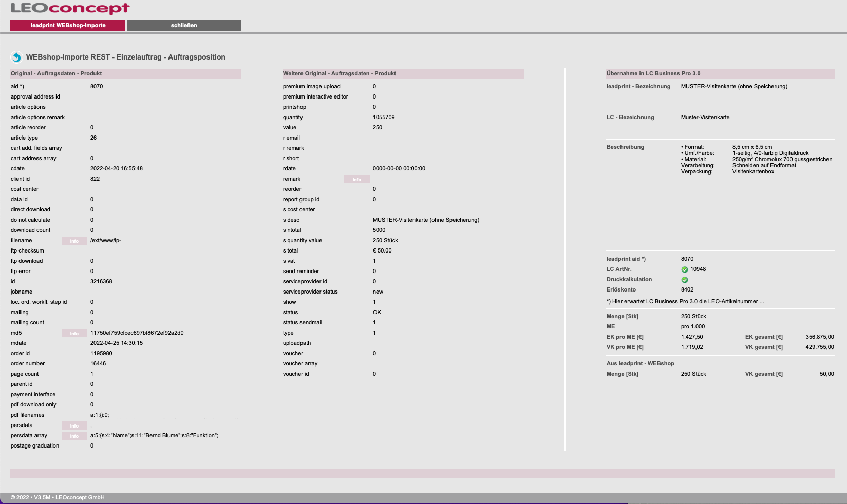The width and height of the screenshot is (847, 504).
Task: Click s ntotal value 5000
Action: click(x=379, y=230)
